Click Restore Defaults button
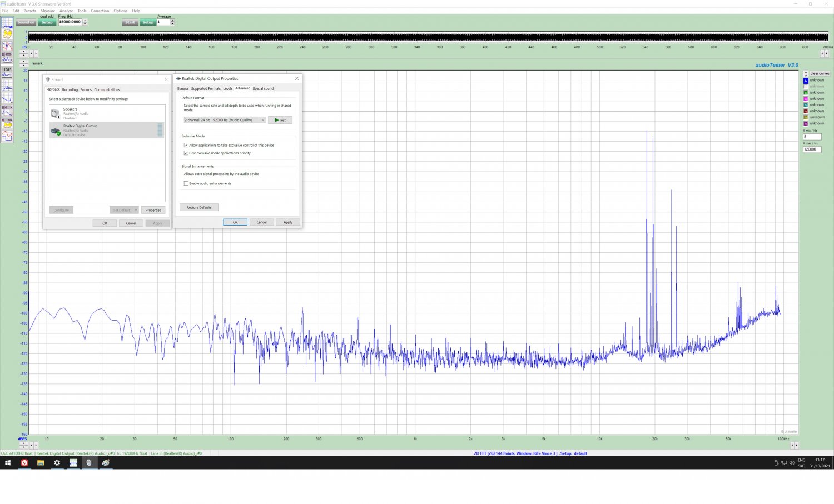This screenshot has height=504, width=834. tap(199, 207)
